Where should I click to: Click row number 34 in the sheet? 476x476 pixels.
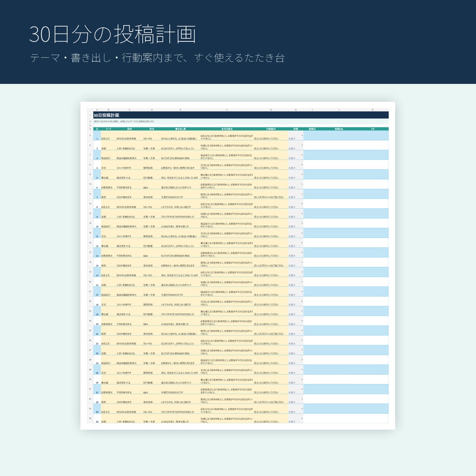click(90, 418)
